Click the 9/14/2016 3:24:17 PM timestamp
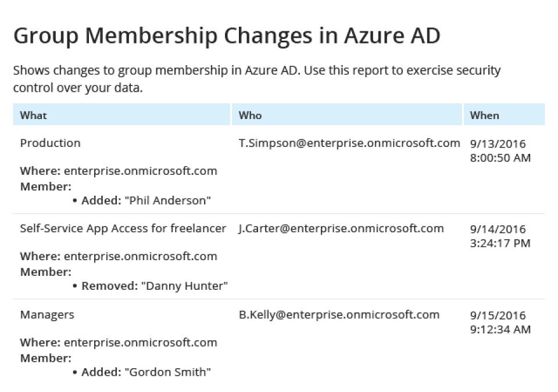Viewport: 558px width, 392px height. [x=500, y=236]
